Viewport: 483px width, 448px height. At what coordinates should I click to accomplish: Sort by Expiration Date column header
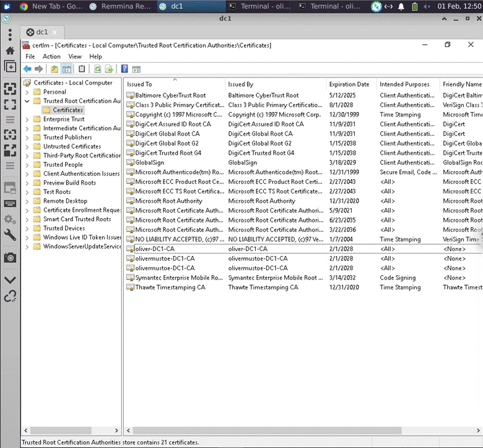[352, 84]
